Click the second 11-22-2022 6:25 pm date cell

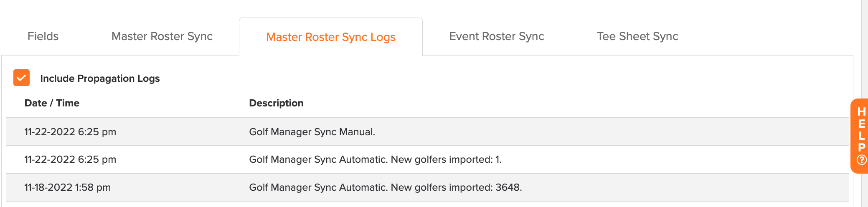pyautogui.click(x=70, y=159)
